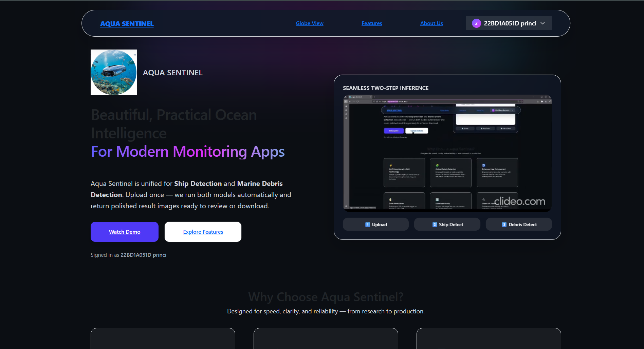Click the number 3 icon beside Debris Detect

pyautogui.click(x=504, y=225)
